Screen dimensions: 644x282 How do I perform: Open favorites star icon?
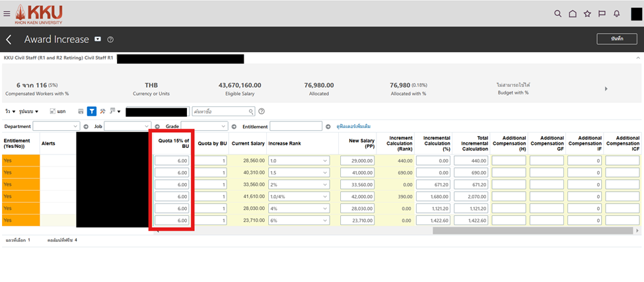click(x=587, y=13)
